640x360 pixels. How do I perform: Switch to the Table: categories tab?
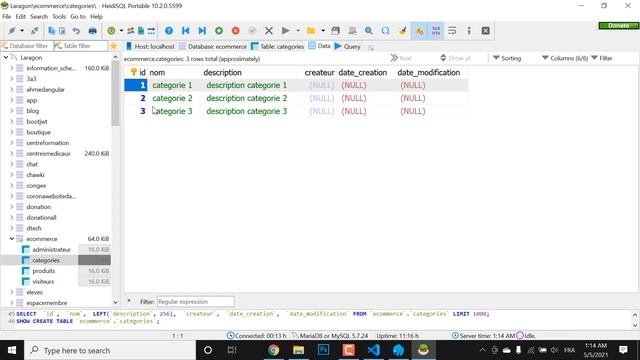pyautogui.click(x=278, y=47)
